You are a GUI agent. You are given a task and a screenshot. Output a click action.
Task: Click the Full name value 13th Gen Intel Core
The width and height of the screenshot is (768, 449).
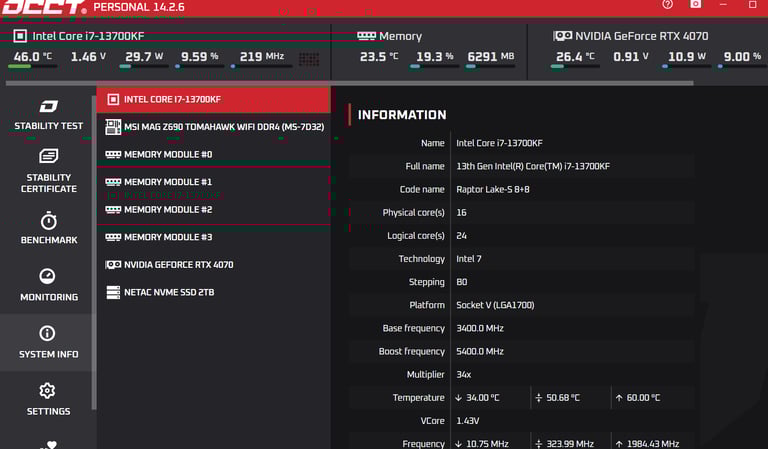pyautogui.click(x=533, y=166)
